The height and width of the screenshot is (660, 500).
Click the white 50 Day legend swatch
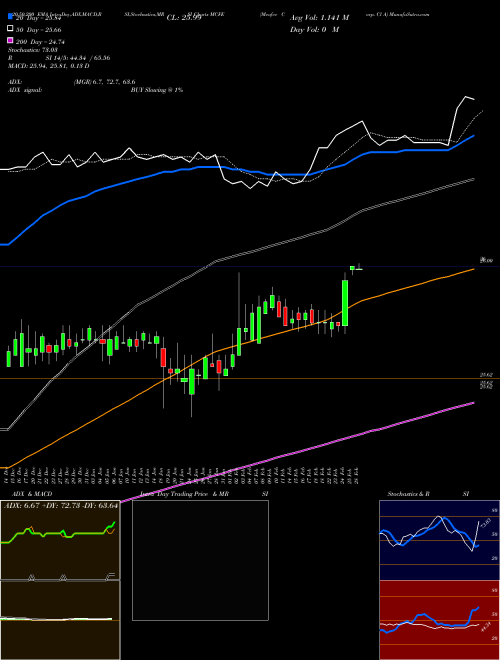click(10, 29)
